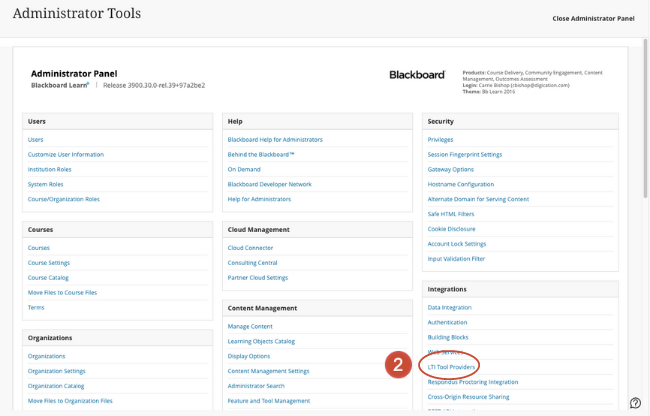The image size is (650, 416).
Task: Open Building Blocks
Action: pyautogui.click(x=448, y=337)
